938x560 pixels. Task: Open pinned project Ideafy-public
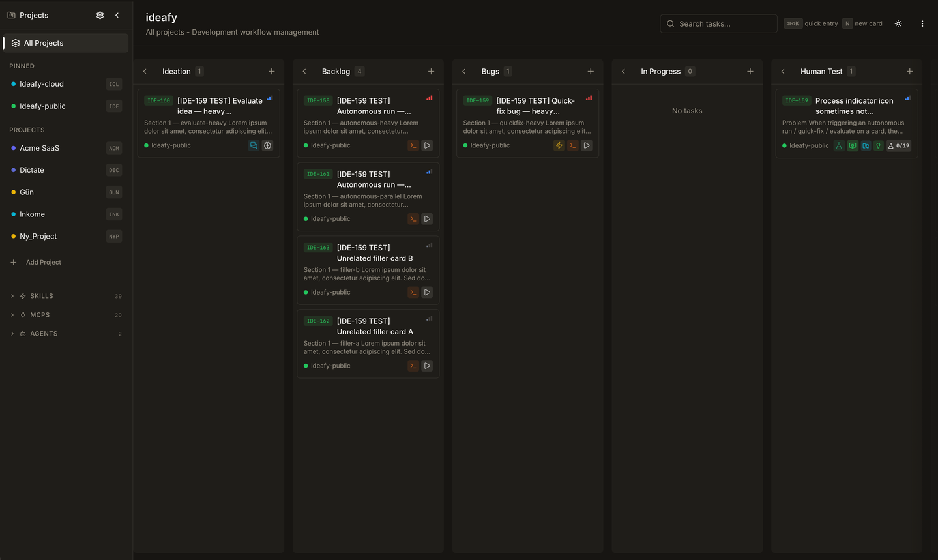(66, 106)
